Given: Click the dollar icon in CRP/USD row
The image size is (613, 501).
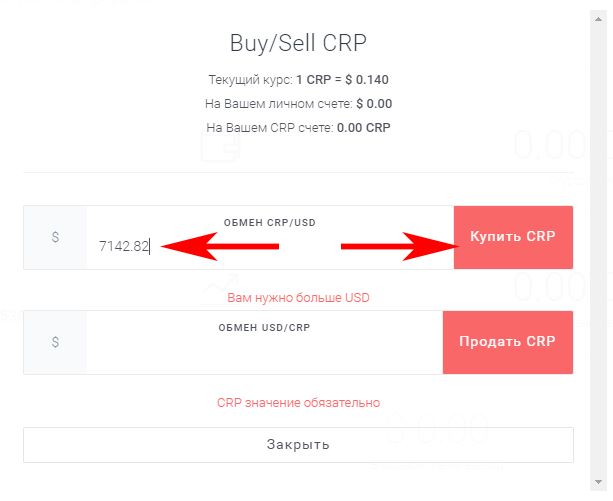Looking at the screenshot, I should point(55,237).
